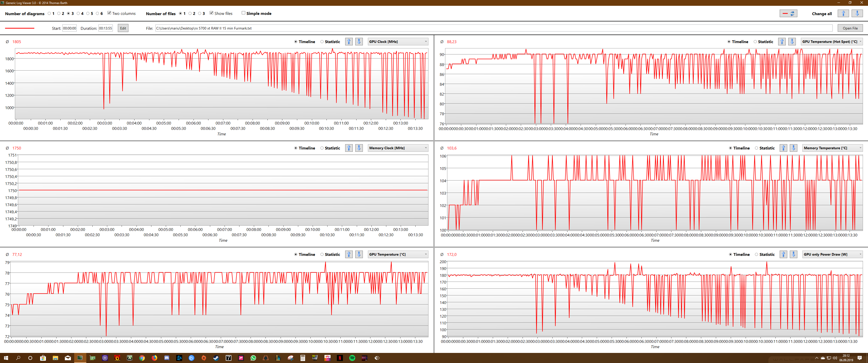Open Spotify from the taskbar

[x=352, y=358]
